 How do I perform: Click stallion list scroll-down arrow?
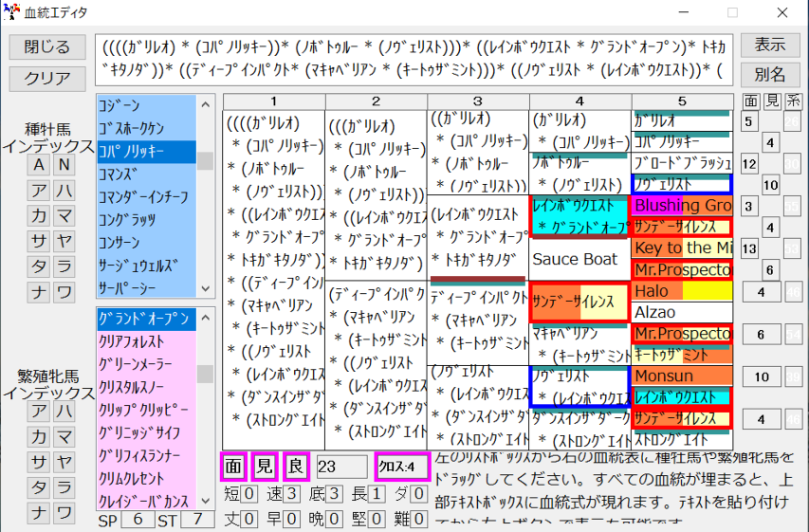[206, 288]
